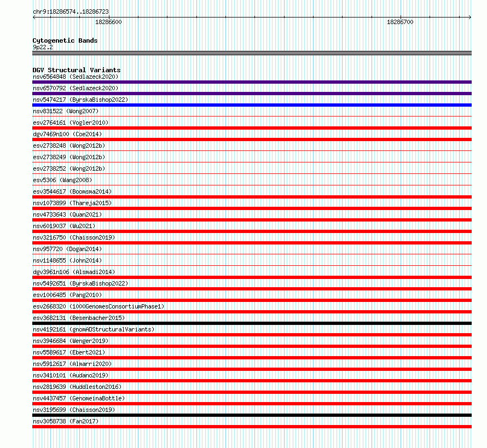Click the purple bar under nsv6570792

tap(252, 94)
